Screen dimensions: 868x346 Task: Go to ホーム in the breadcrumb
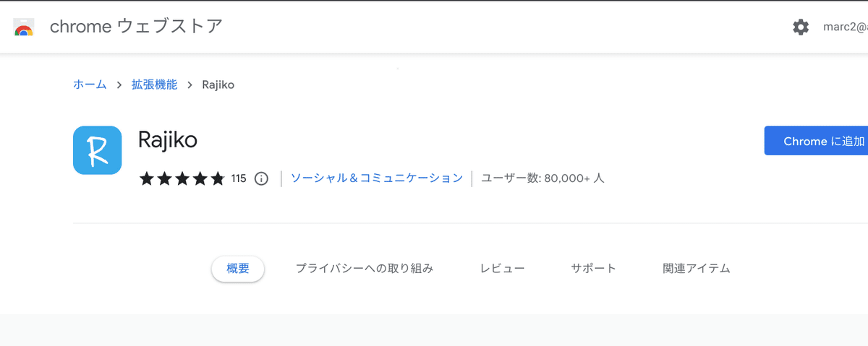click(90, 85)
